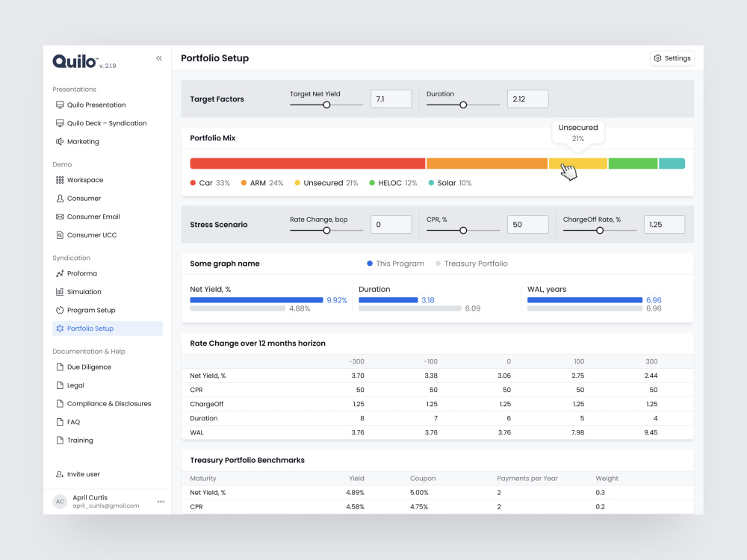Open the three-dots menu beside April Curtis

(x=161, y=502)
